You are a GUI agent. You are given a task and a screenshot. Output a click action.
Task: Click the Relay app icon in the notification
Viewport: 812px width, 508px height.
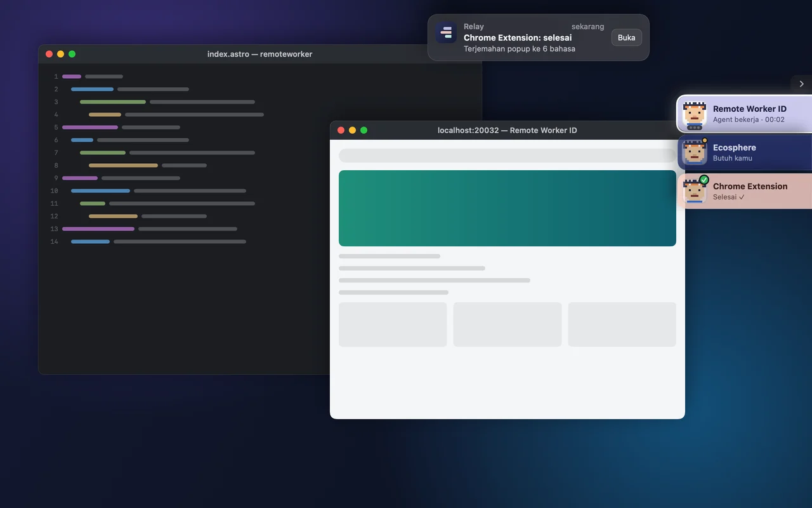[x=446, y=33]
